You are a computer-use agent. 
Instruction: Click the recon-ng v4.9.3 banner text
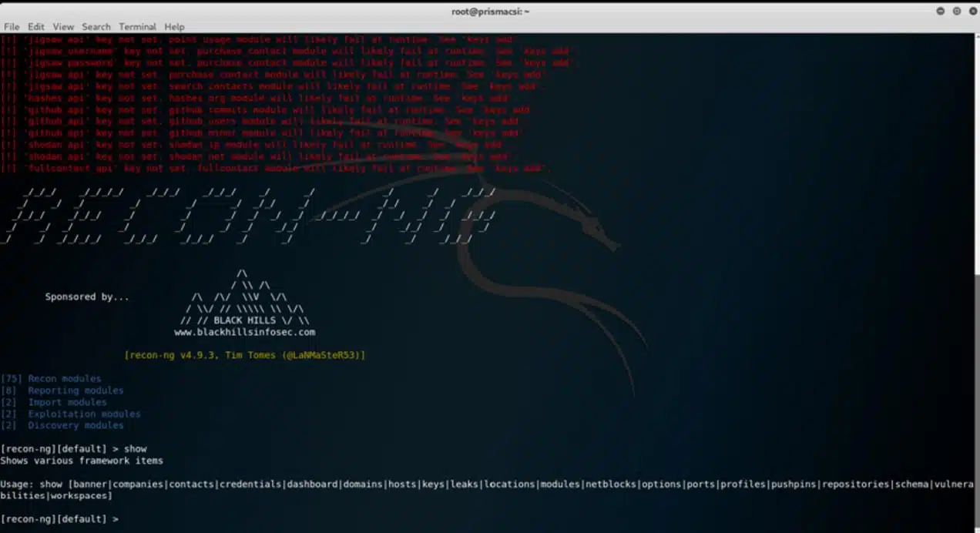point(245,355)
